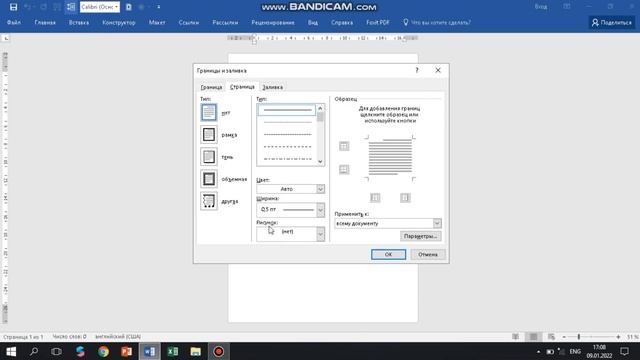This screenshot has height=360, width=640.
Task: Open the Ширина width dropdown showing 0,5 пт
Action: 291,209
